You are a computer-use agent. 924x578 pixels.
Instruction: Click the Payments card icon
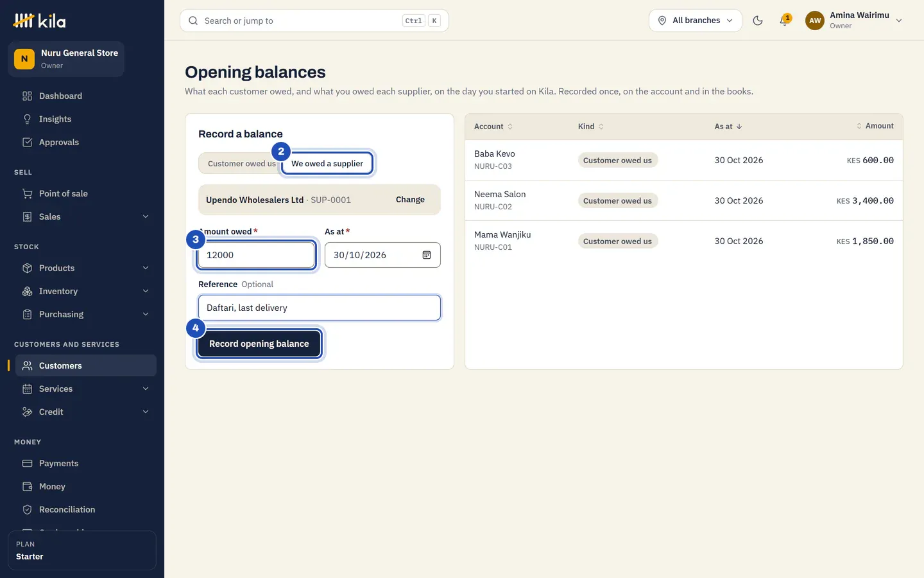27,464
